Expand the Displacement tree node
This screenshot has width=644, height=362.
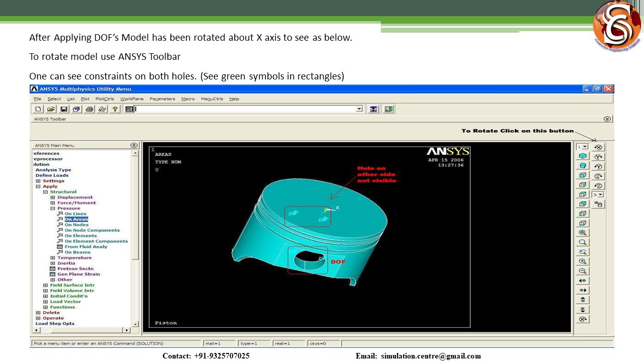(53, 198)
